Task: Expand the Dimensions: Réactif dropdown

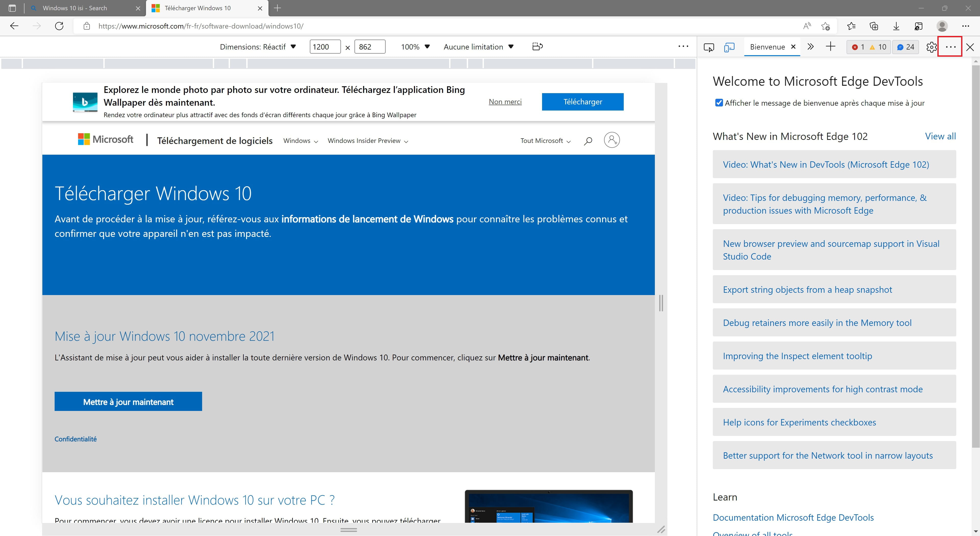Action: tap(258, 47)
